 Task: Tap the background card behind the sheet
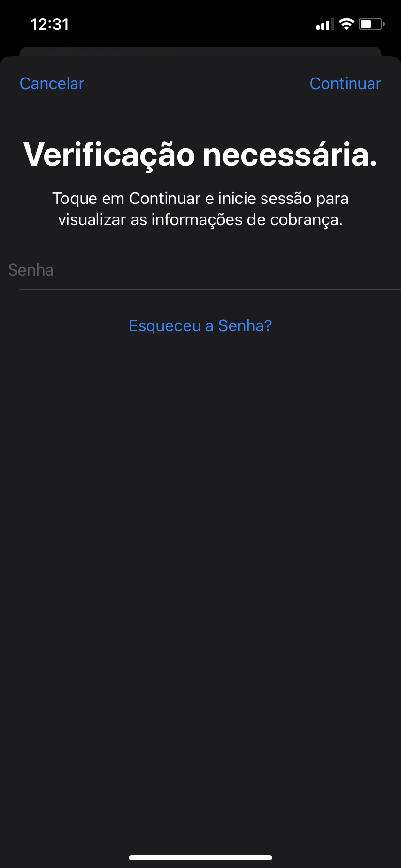[200, 51]
